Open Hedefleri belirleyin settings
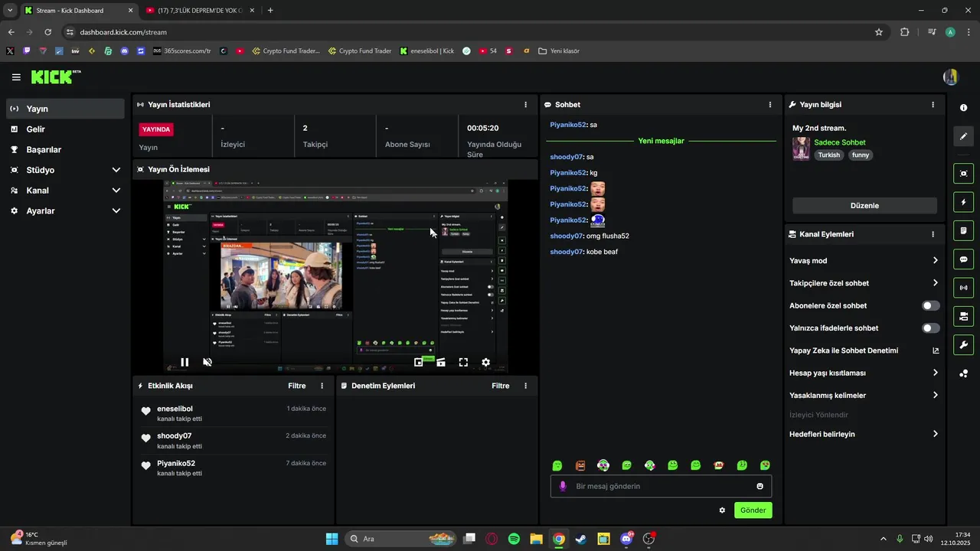Viewport: 980px width, 551px height. [x=864, y=434]
